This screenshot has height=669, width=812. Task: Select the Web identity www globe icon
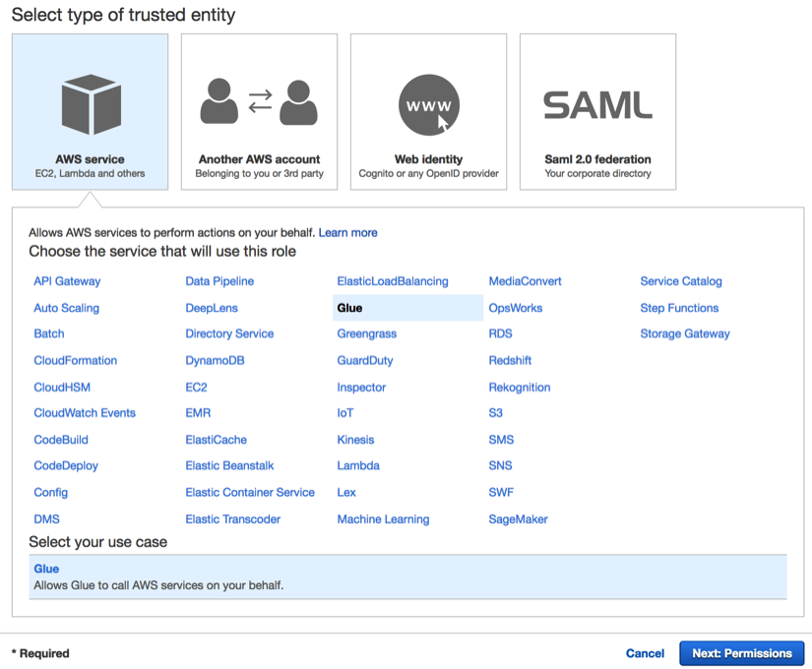(429, 105)
